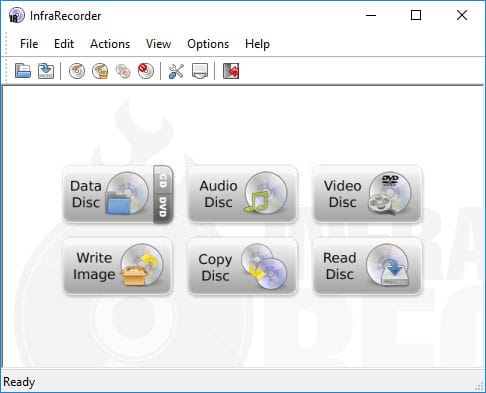Start a new Audio Disc project
Image resolution: width=486 pixels, height=393 pixels.
click(242, 194)
